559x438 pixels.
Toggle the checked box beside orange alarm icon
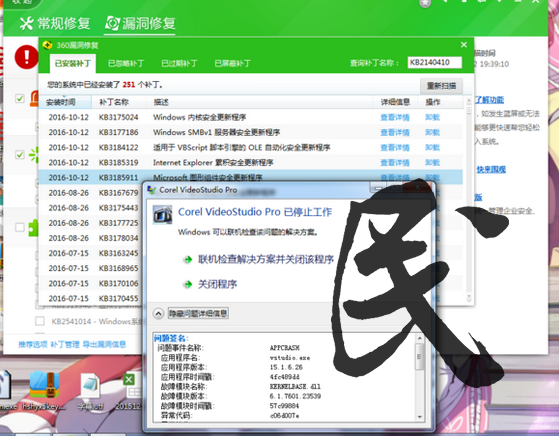20,98
